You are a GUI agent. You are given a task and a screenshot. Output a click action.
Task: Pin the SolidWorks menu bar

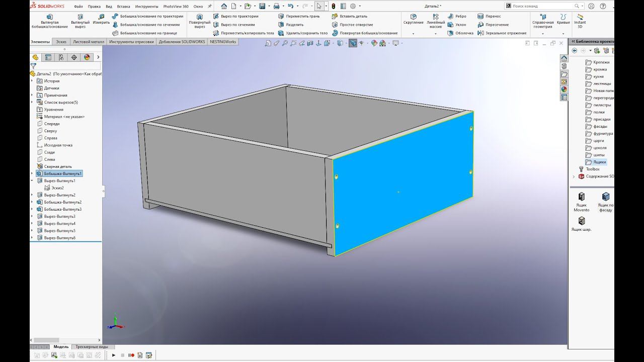click(209, 7)
